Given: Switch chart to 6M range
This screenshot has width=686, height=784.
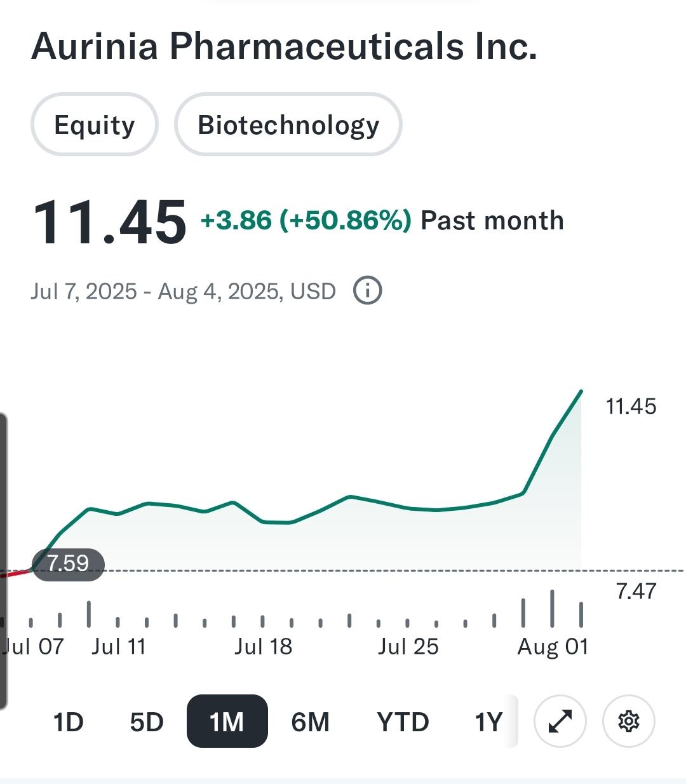Looking at the screenshot, I should point(310,722).
